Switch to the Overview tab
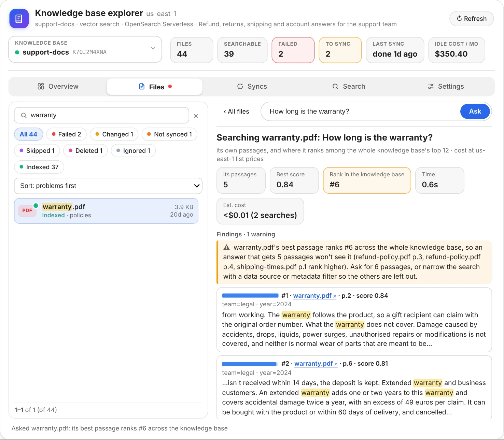504x440 pixels. click(x=58, y=87)
